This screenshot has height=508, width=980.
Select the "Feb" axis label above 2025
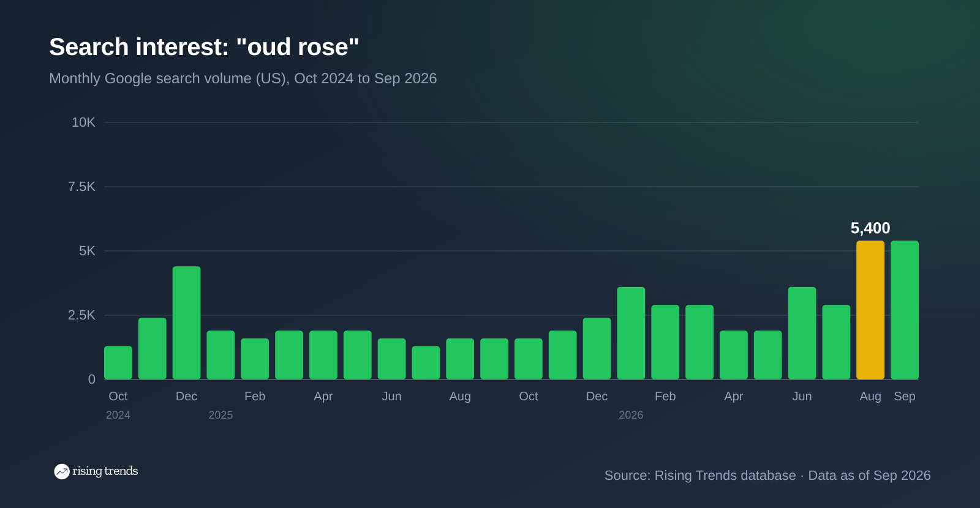[x=255, y=397]
